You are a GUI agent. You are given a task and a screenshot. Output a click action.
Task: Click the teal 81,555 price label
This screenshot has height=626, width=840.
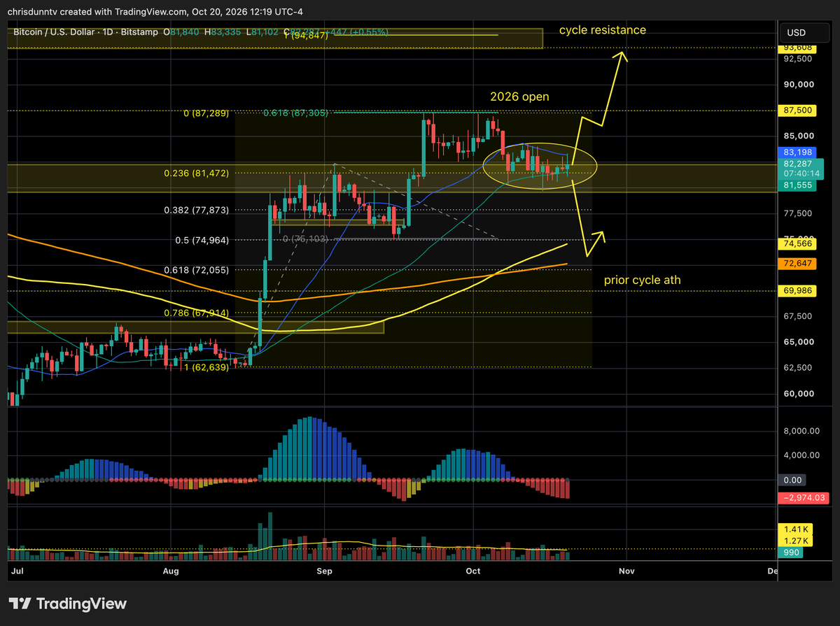click(x=797, y=185)
